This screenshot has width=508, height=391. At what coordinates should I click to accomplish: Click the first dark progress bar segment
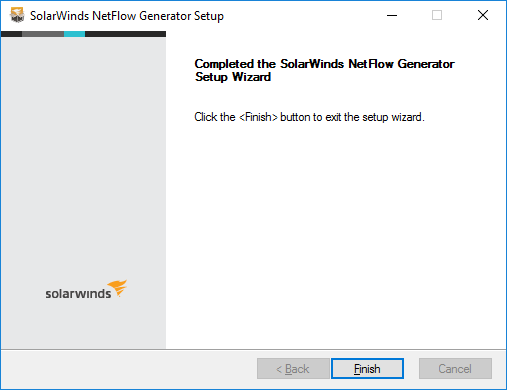(x=12, y=34)
